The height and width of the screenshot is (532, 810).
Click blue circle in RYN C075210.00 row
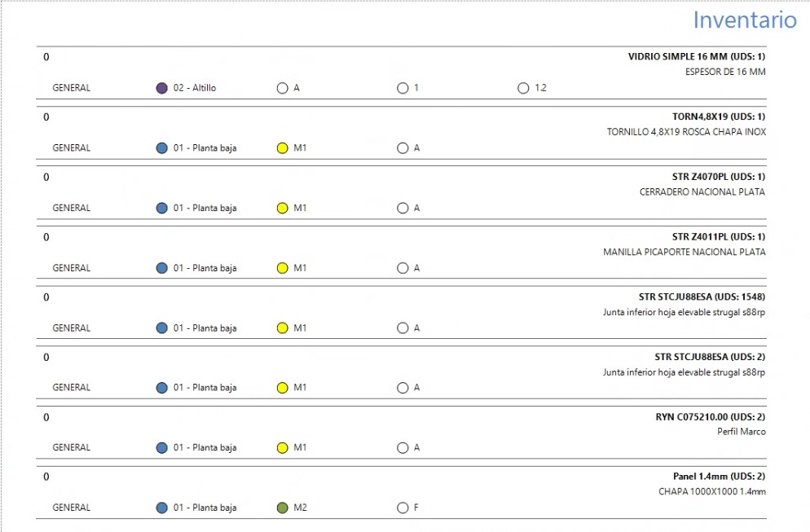[161, 448]
